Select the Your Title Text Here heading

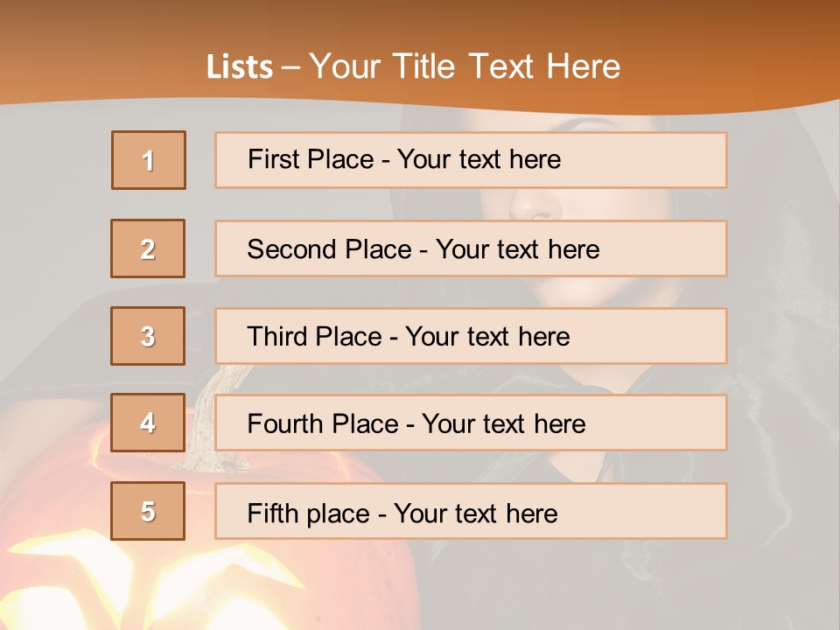(x=465, y=66)
